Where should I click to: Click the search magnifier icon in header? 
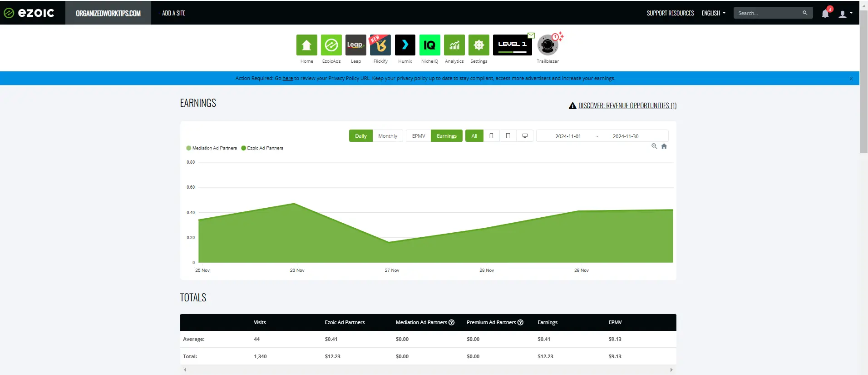point(805,13)
